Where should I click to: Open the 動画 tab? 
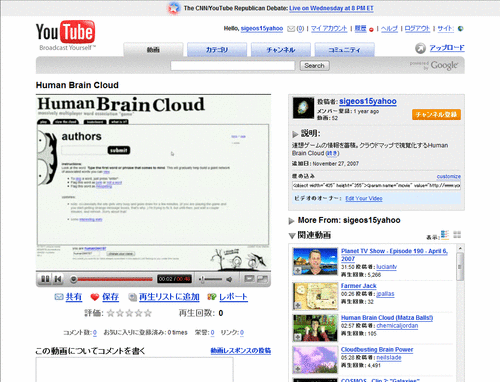pyautogui.click(x=153, y=50)
